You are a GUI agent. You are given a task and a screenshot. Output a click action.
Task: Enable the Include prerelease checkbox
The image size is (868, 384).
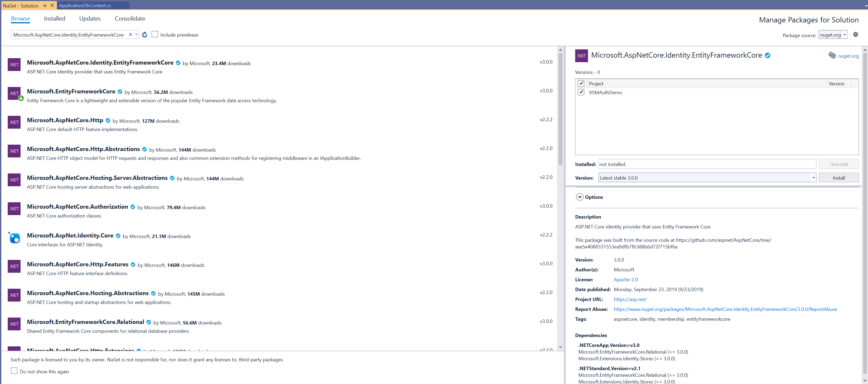(155, 34)
